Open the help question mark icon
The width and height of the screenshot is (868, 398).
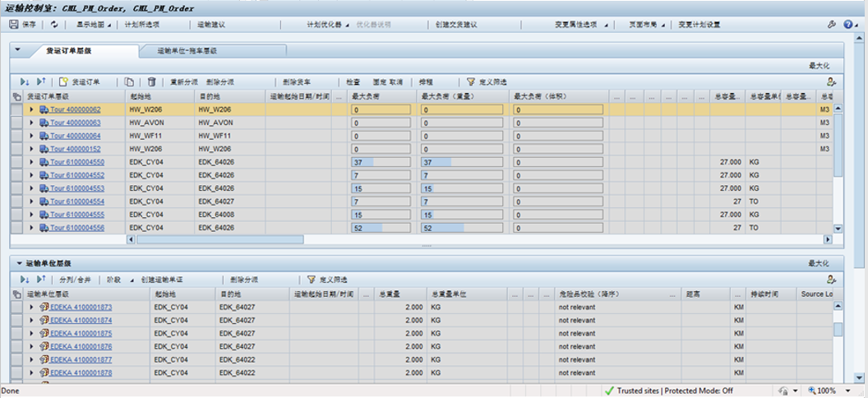click(x=847, y=25)
